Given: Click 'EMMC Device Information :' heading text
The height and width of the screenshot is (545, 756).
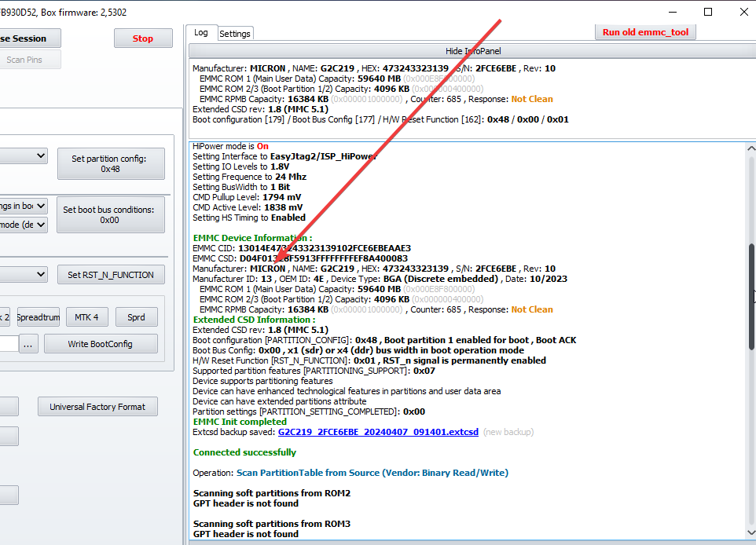Looking at the screenshot, I should click(252, 238).
